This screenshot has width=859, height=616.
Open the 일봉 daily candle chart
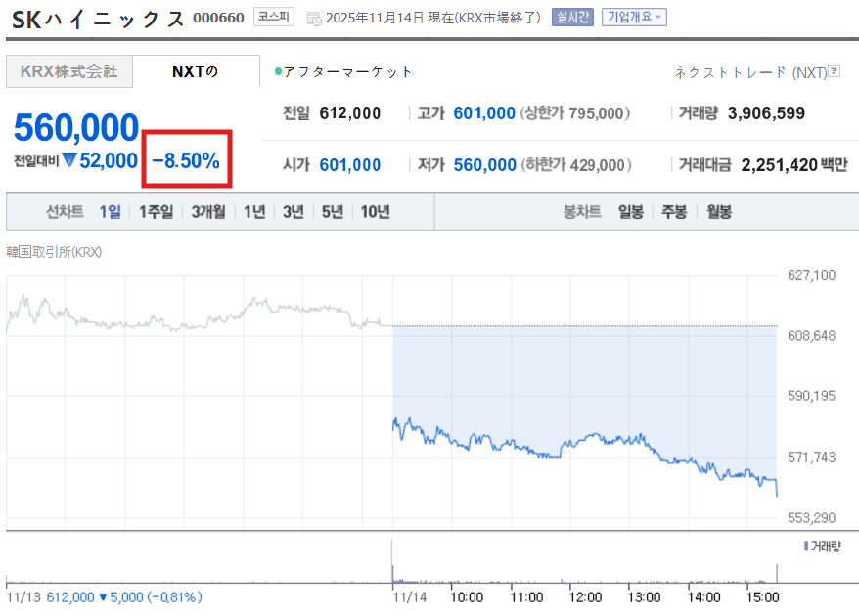click(x=631, y=211)
